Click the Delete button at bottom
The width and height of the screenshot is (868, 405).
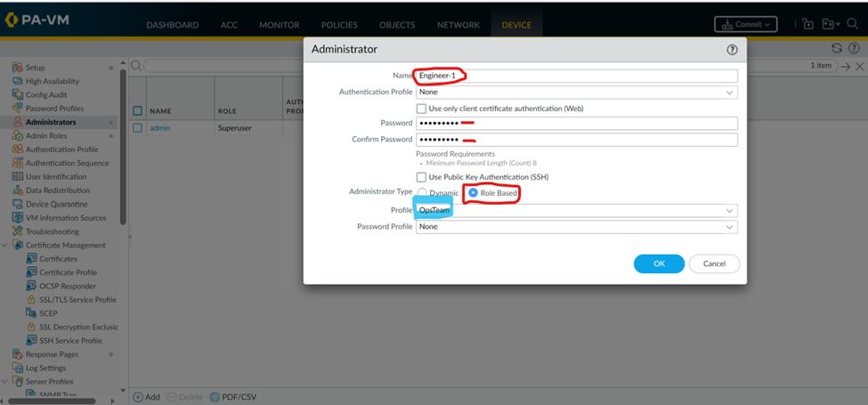[184, 397]
